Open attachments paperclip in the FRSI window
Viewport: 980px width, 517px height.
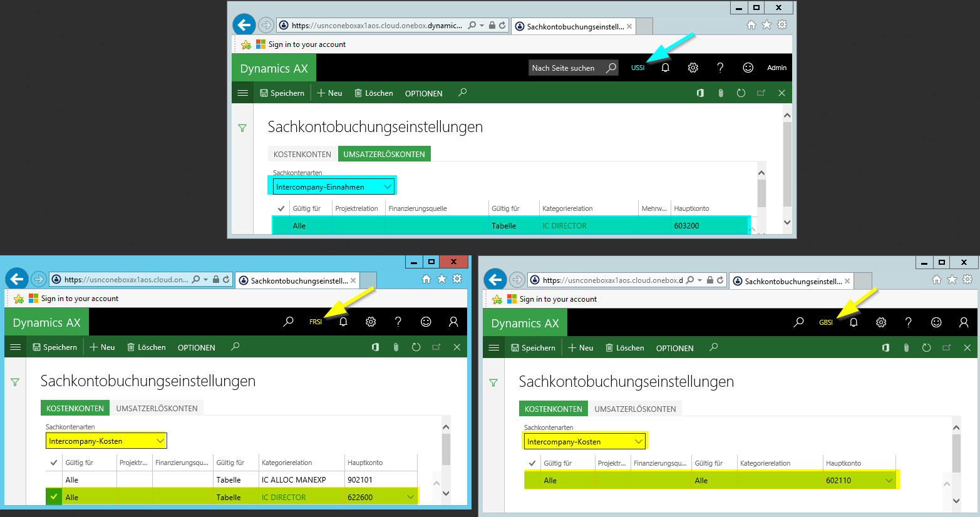(x=396, y=347)
